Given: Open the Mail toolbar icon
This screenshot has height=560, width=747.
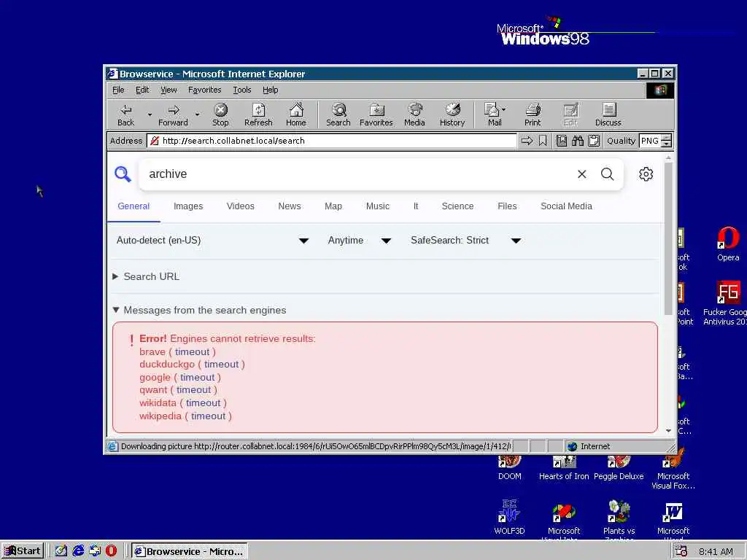Looking at the screenshot, I should point(492,115).
